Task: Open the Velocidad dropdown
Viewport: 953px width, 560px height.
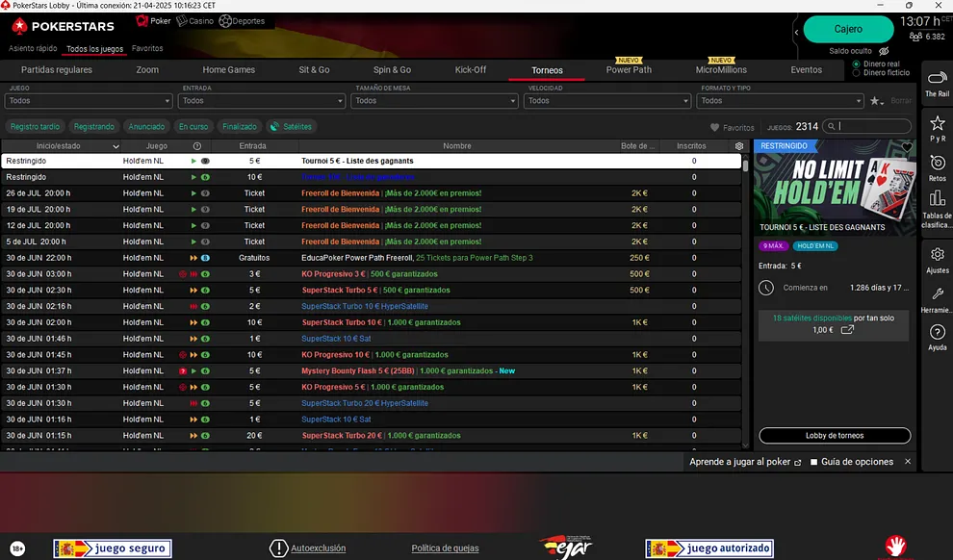Action: pyautogui.click(x=606, y=101)
